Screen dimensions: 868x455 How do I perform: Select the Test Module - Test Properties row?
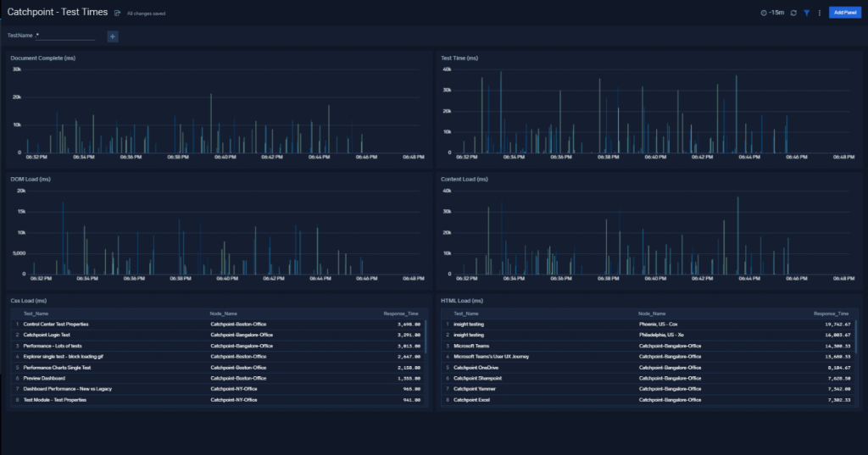click(218, 400)
